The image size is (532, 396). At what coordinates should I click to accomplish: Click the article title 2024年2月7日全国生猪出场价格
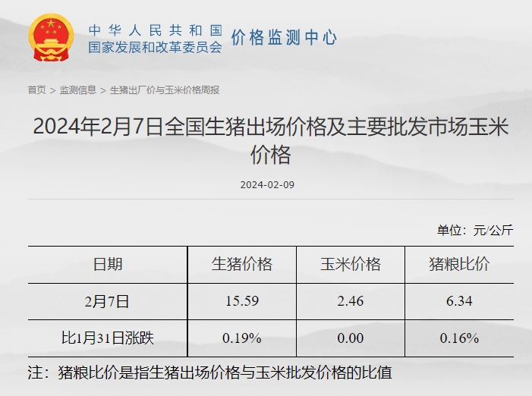pos(271,140)
